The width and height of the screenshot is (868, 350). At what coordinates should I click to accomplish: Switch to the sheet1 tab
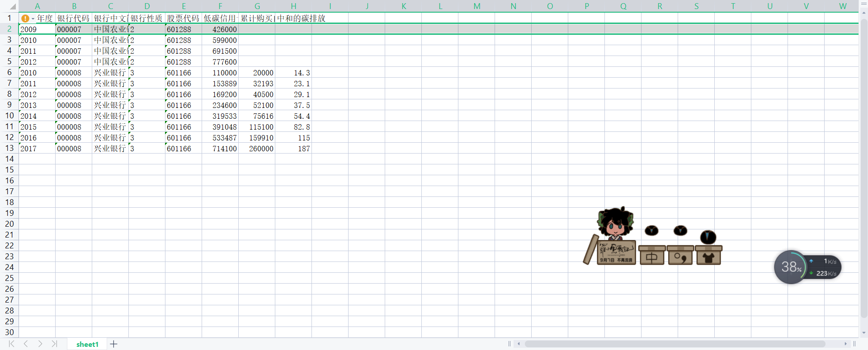[87, 344]
